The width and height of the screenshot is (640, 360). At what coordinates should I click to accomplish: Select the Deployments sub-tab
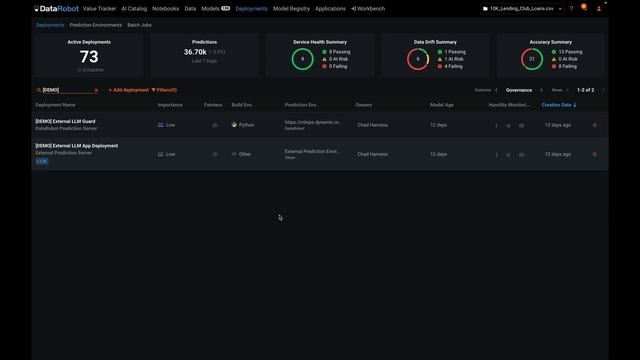50,25
